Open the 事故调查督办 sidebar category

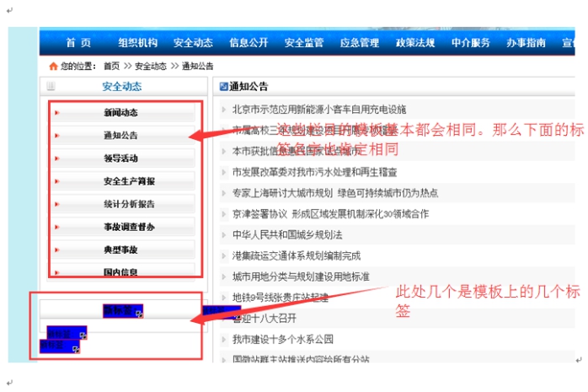click(x=129, y=227)
